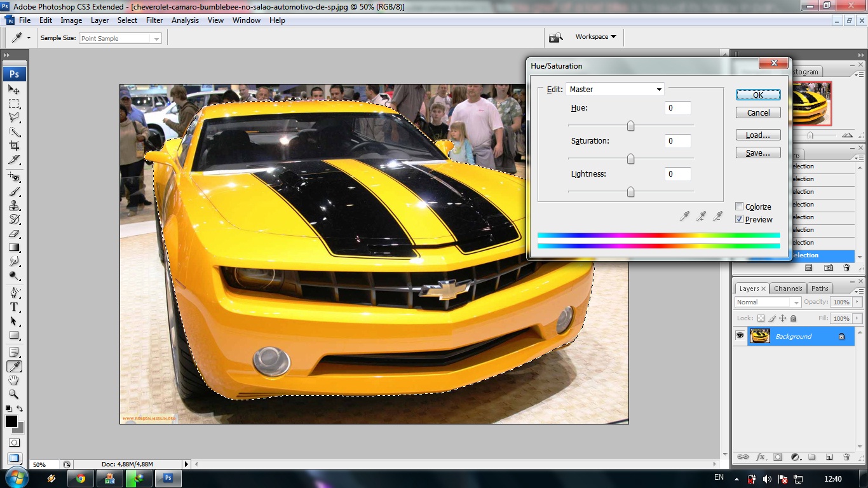Switch to the Channels tab

[x=788, y=288]
